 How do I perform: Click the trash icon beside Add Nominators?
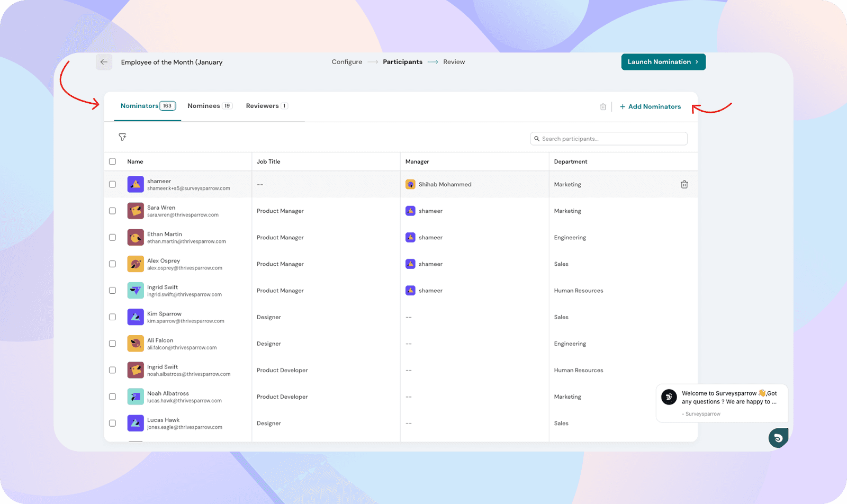603,107
